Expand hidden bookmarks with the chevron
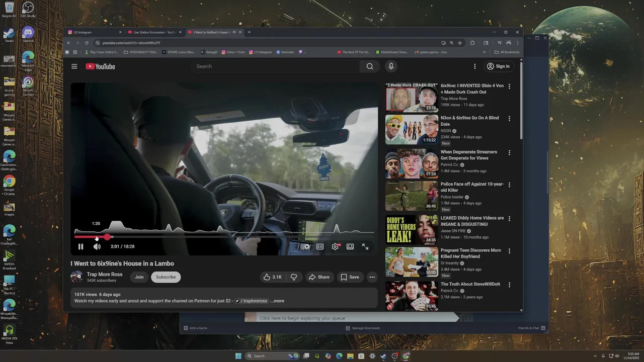Viewport: 644px width, 362px height. (x=485, y=52)
